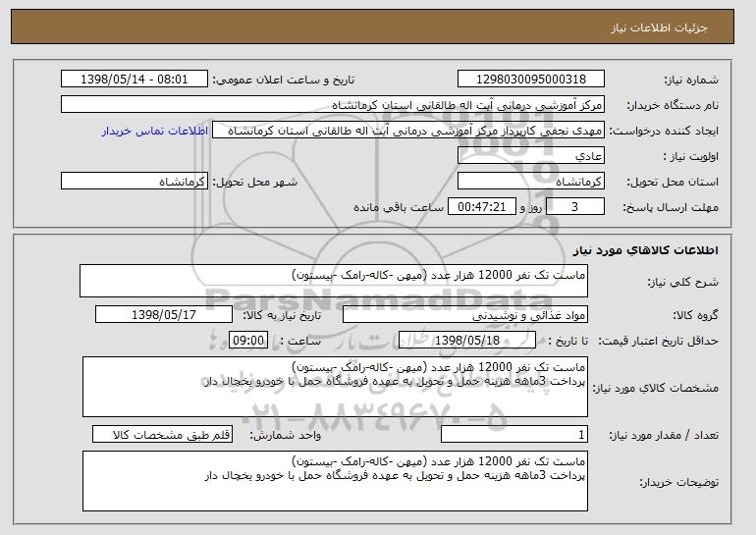Click the نام دستگاه خریدار label
756x535 pixels.
[x=673, y=105]
